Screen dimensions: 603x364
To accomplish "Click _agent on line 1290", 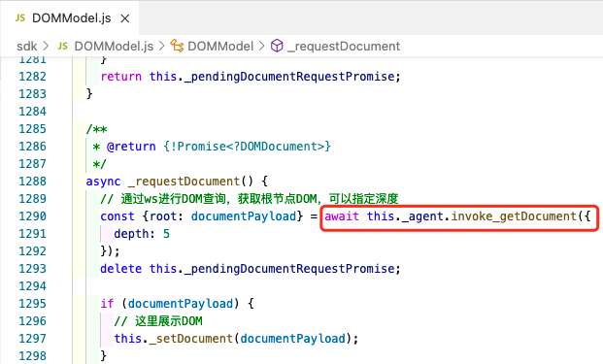I will [422, 216].
